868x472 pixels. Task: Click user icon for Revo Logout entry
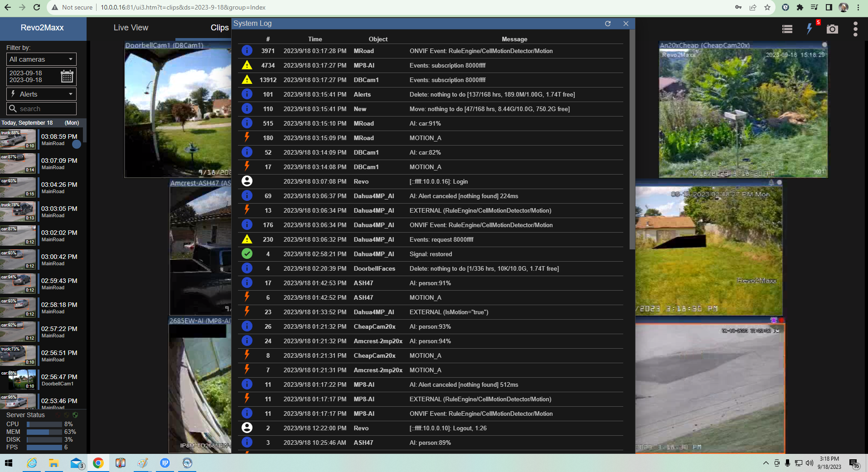247,428
